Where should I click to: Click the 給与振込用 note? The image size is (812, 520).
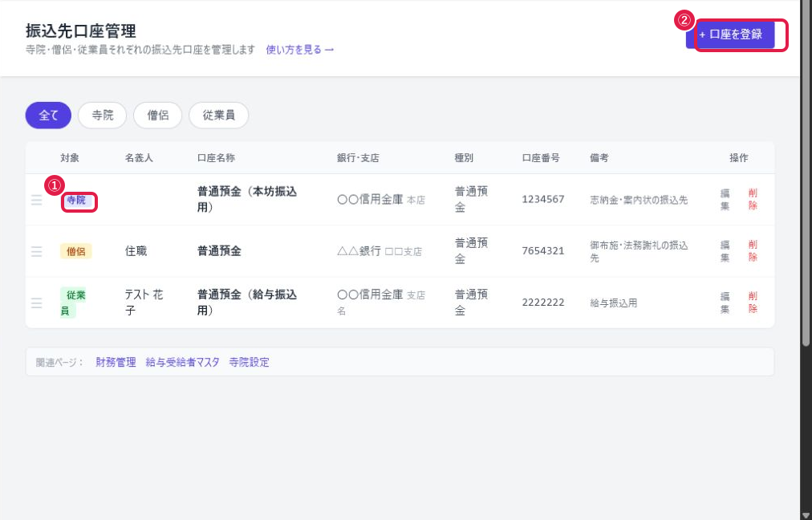pos(614,303)
